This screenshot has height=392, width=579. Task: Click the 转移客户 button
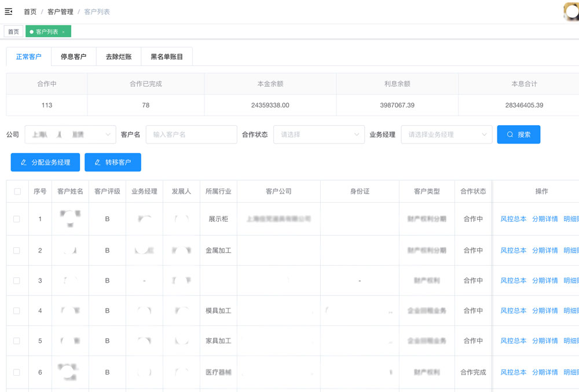tap(113, 162)
